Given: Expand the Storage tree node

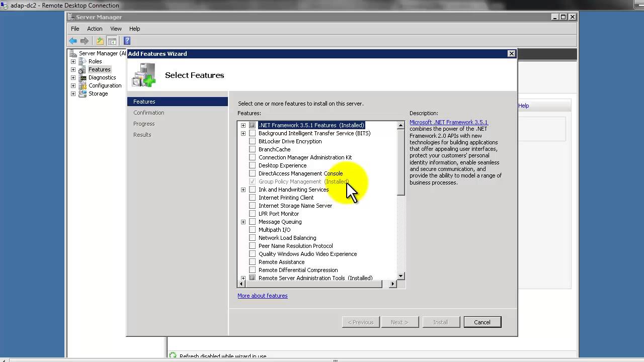Looking at the screenshot, I should coord(73,94).
